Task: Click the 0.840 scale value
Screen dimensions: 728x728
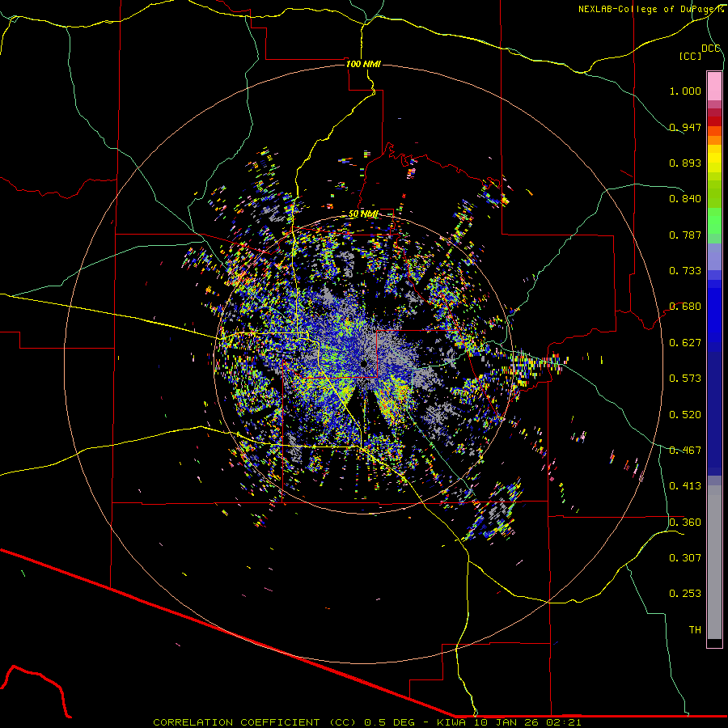Action: [x=685, y=198]
